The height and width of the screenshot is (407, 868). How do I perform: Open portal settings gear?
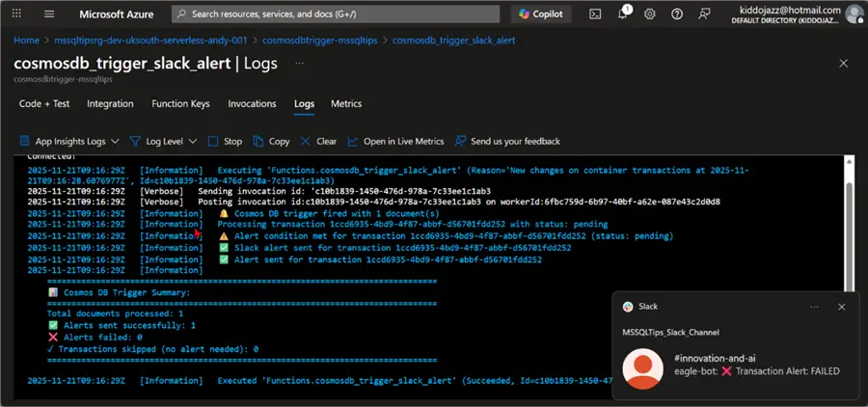point(650,14)
